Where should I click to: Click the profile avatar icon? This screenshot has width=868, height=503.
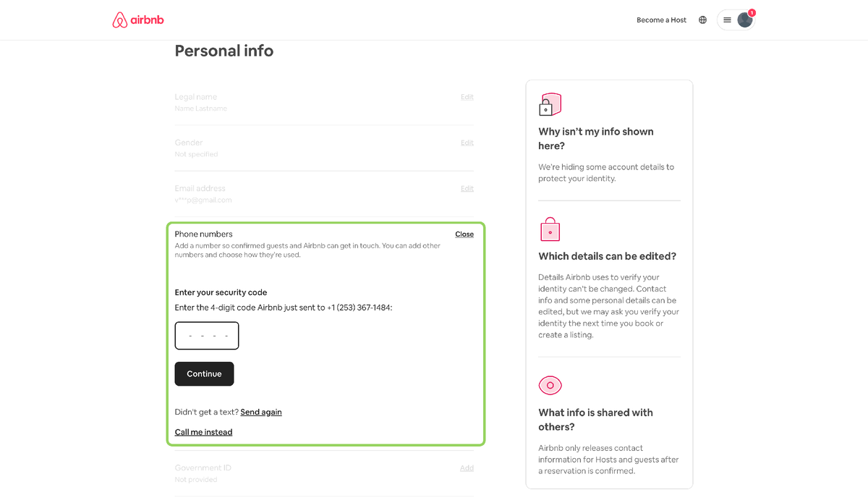[744, 20]
